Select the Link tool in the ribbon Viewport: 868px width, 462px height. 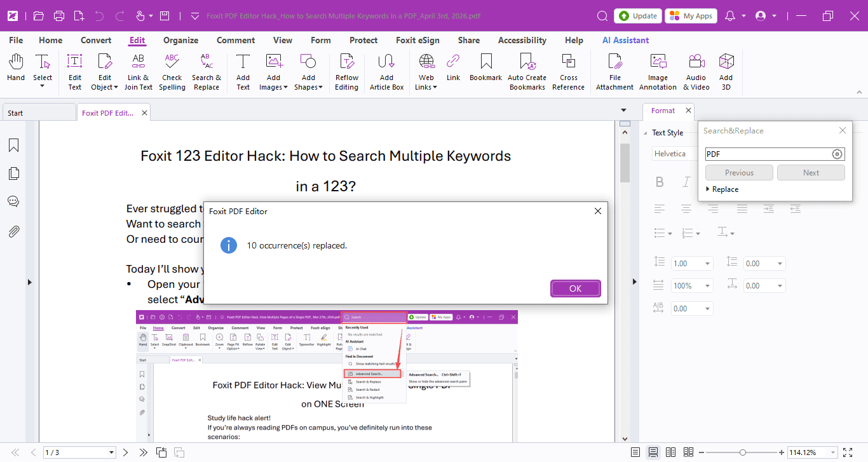pos(453,69)
